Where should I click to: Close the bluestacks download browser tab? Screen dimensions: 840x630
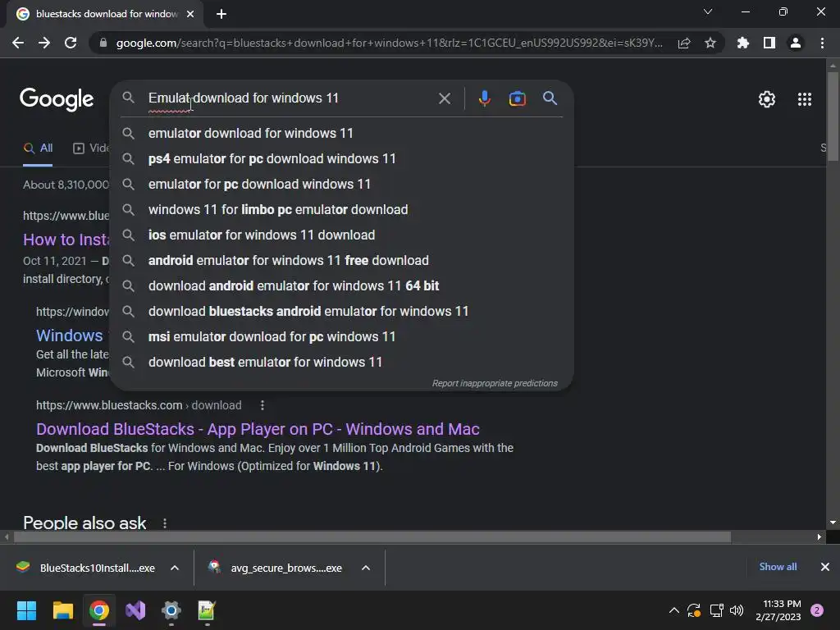coord(190,14)
